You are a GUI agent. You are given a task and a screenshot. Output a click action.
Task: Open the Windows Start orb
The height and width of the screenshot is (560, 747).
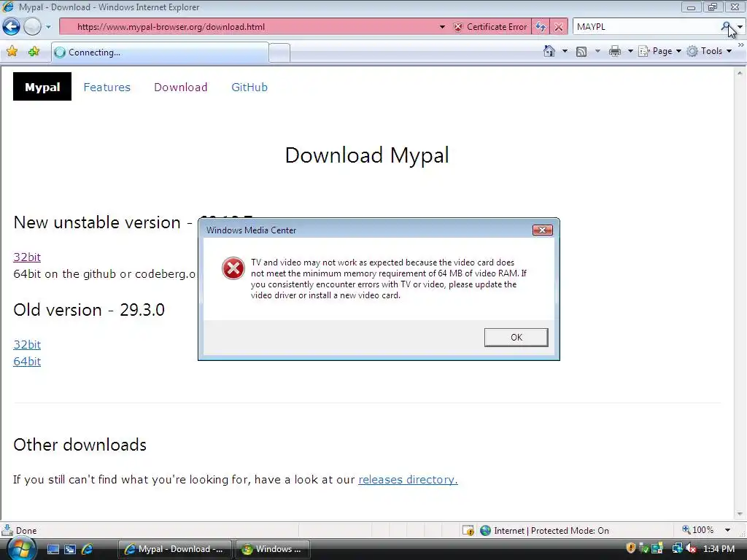pos(21,549)
